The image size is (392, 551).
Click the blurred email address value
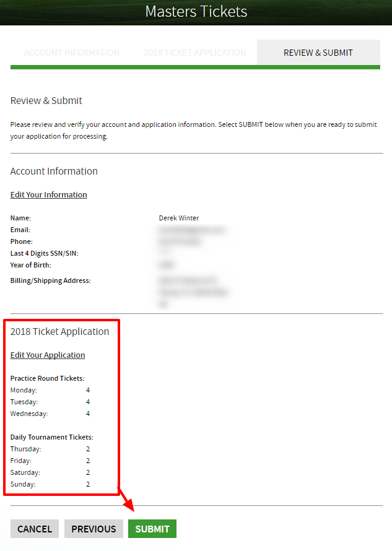tap(192, 230)
